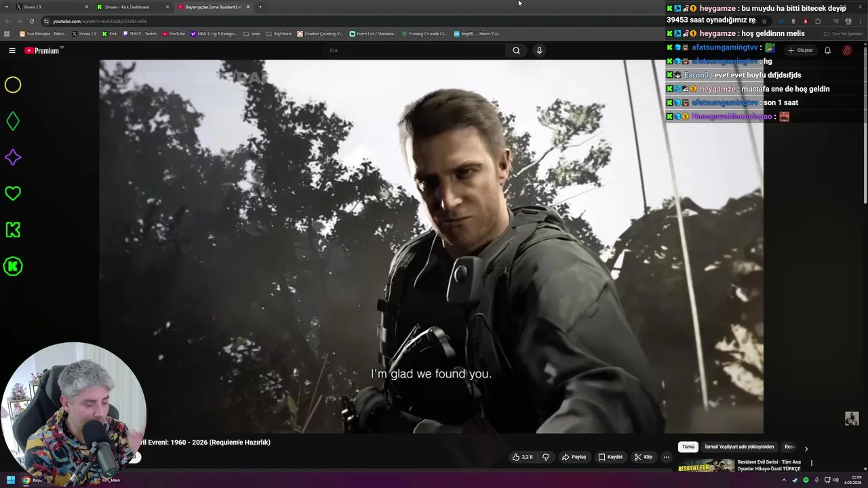
Task: Click the Oluştur create button
Action: click(800, 50)
